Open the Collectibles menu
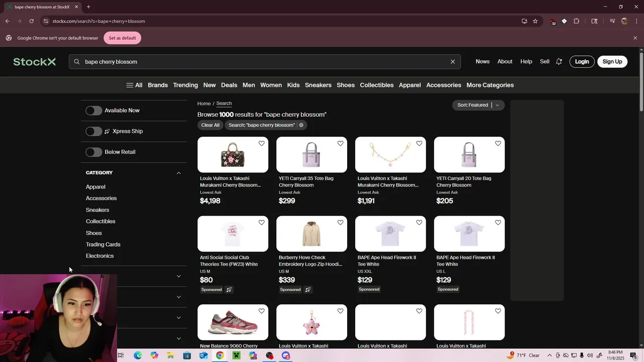Screen dimensions: 644x362 coord(376,85)
